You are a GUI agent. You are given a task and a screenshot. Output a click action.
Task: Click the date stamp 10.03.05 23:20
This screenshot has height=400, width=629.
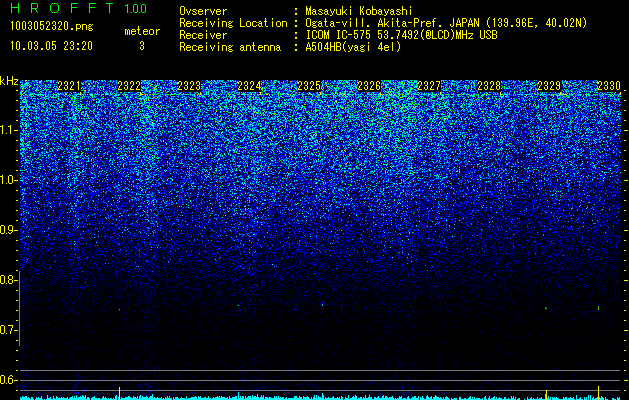pos(51,46)
